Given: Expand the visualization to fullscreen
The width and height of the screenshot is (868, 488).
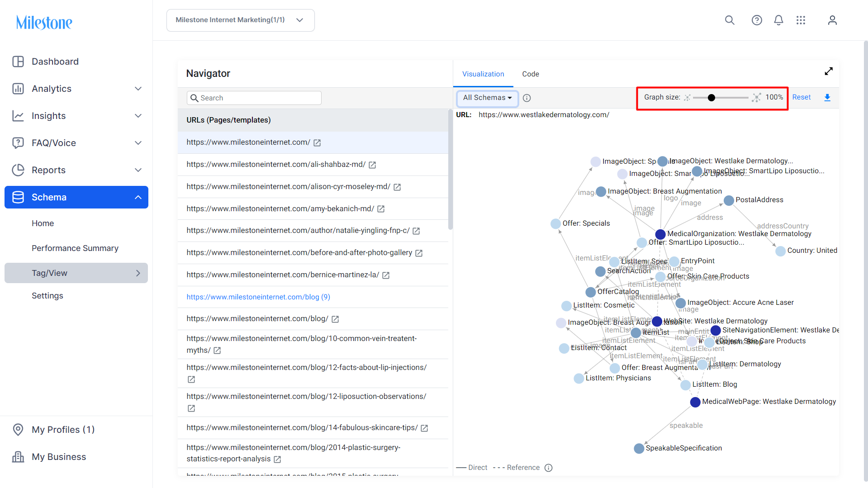Looking at the screenshot, I should click(x=829, y=71).
